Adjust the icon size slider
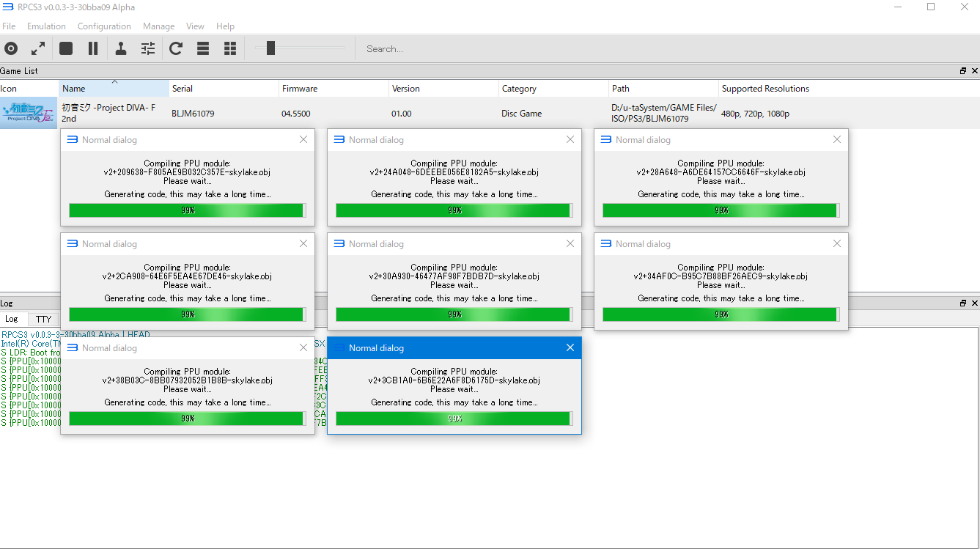This screenshot has height=549, width=980. pyautogui.click(x=270, y=48)
